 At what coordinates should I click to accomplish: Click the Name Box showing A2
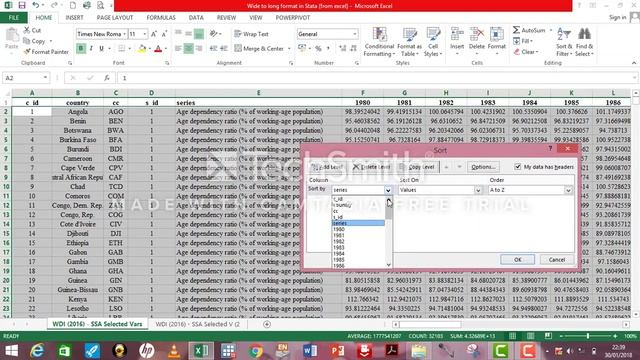click(25, 78)
